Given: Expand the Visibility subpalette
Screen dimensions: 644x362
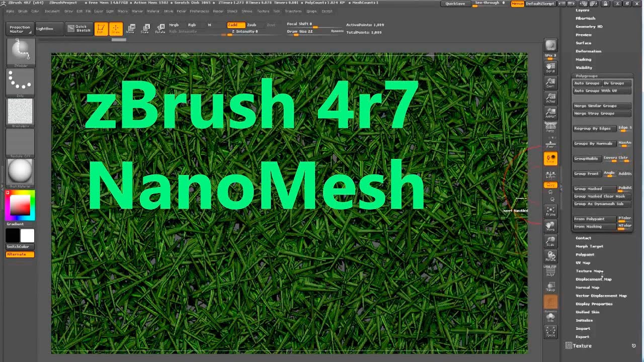Looking at the screenshot, I should [584, 67].
